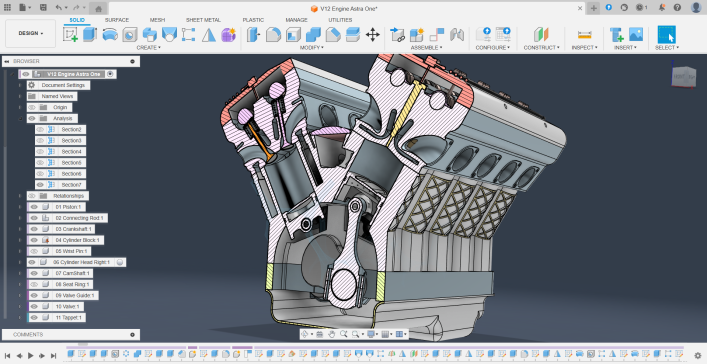Image resolution: width=707 pixels, height=364 pixels.
Task: Play the timeline with the play button
Action: (x=31, y=355)
